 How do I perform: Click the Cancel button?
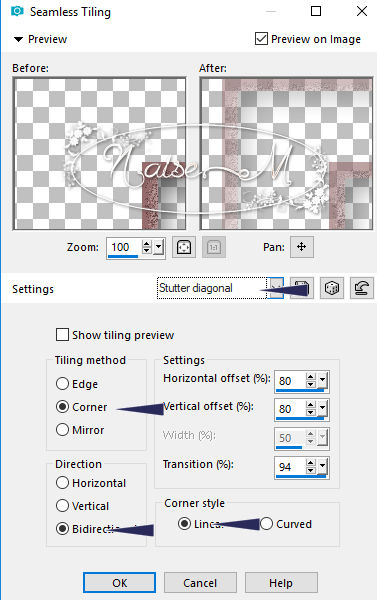click(x=200, y=583)
